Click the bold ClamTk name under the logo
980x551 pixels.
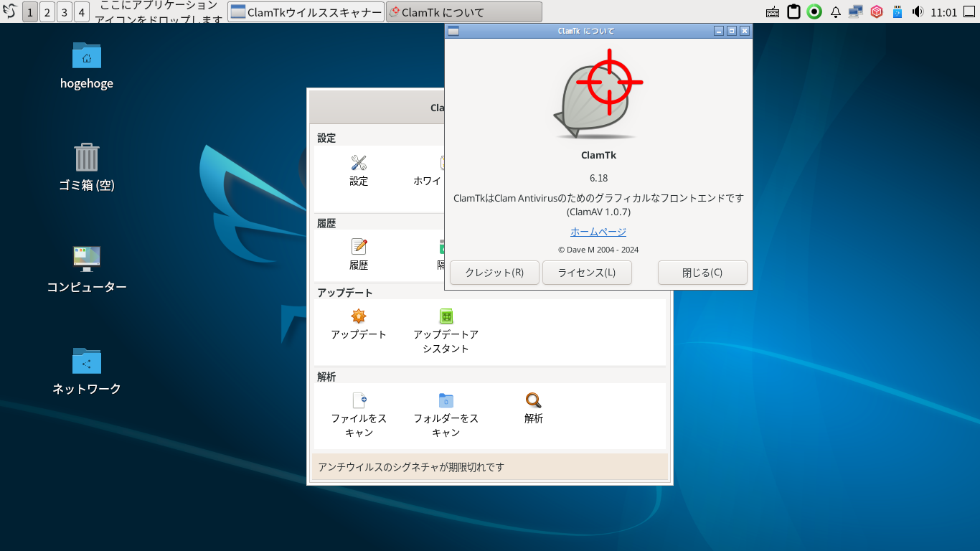[x=598, y=155]
